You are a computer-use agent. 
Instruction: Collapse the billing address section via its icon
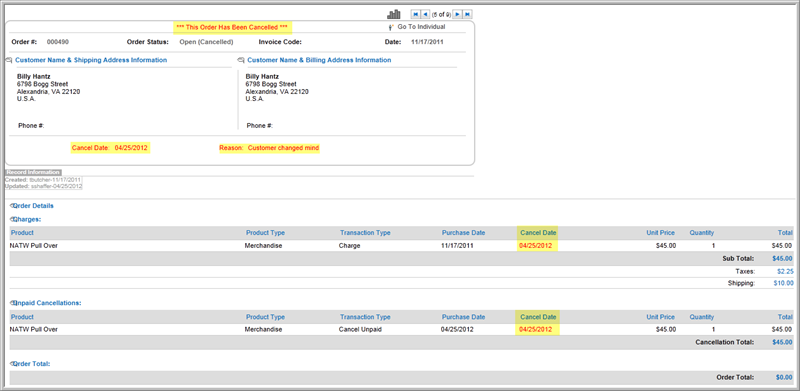tap(241, 60)
